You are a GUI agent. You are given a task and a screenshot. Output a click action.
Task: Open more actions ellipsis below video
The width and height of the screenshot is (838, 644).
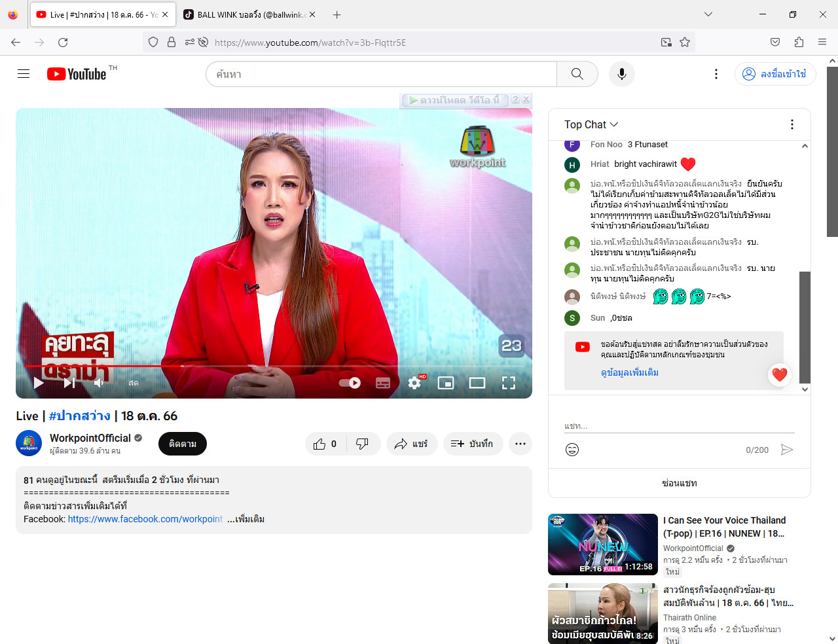(x=520, y=444)
